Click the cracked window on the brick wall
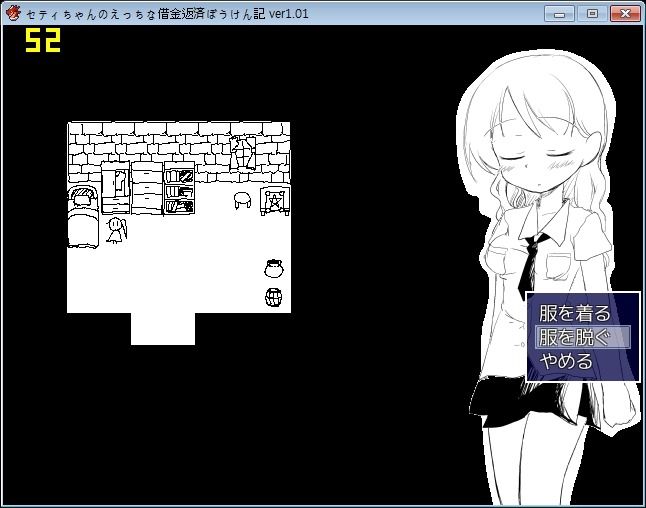646x508 pixels. pyautogui.click(x=243, y=153)
